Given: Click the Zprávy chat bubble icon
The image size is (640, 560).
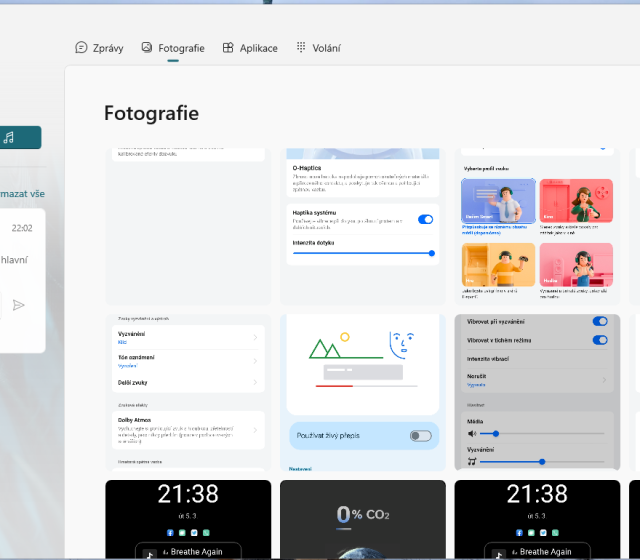Looking at the screenshot, I should point(81,47).
